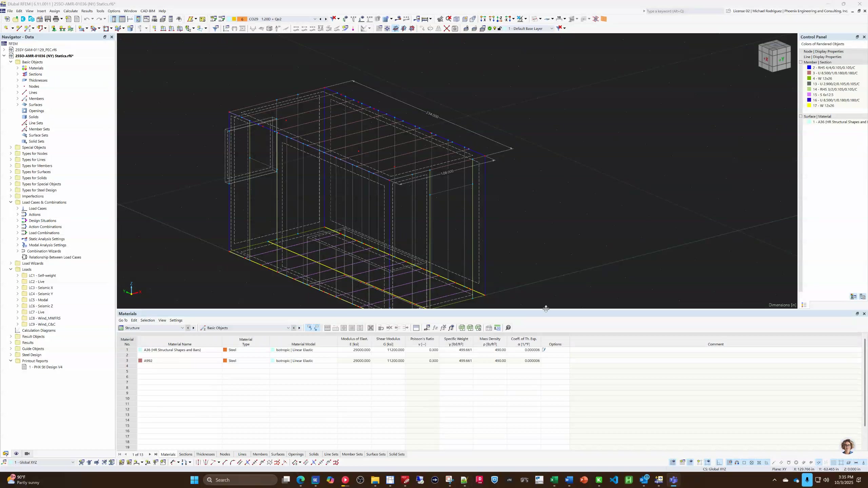Click the A36 material name cell
The width and height of the screenshot is (868, 488).
pos(180,350)
